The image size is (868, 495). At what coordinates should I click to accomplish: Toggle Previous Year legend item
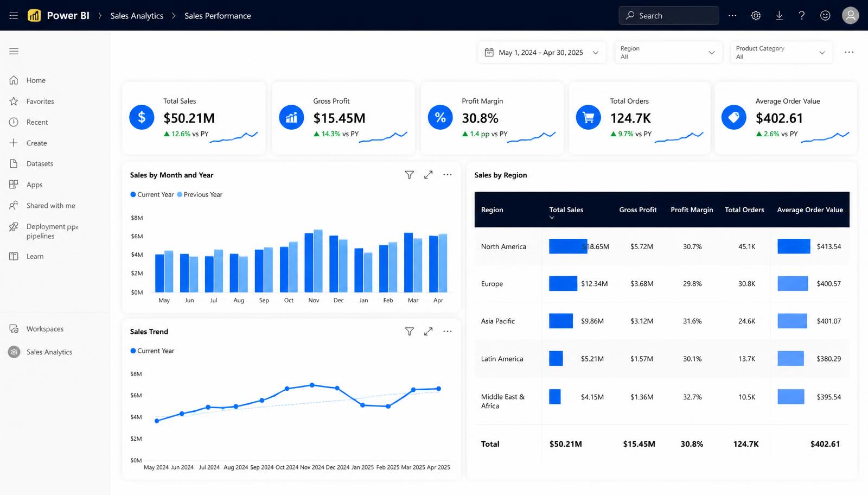tap(200, 194)
